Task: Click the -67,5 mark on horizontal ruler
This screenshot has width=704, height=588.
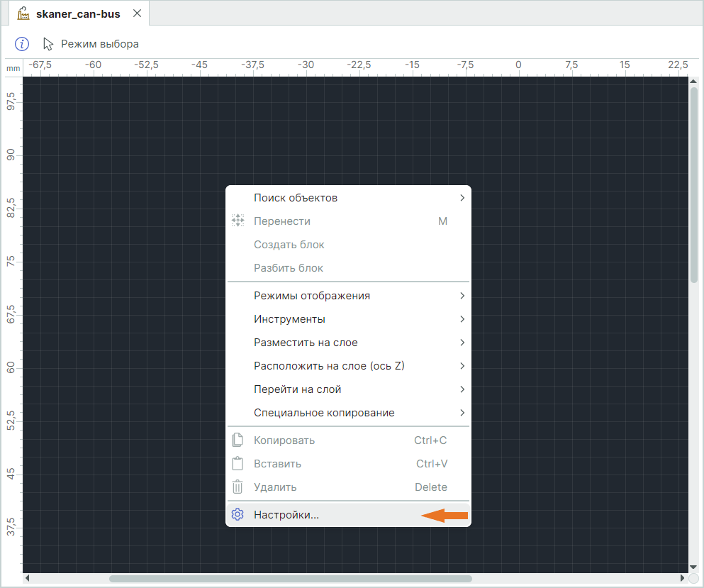Action: tap(40, 65)
